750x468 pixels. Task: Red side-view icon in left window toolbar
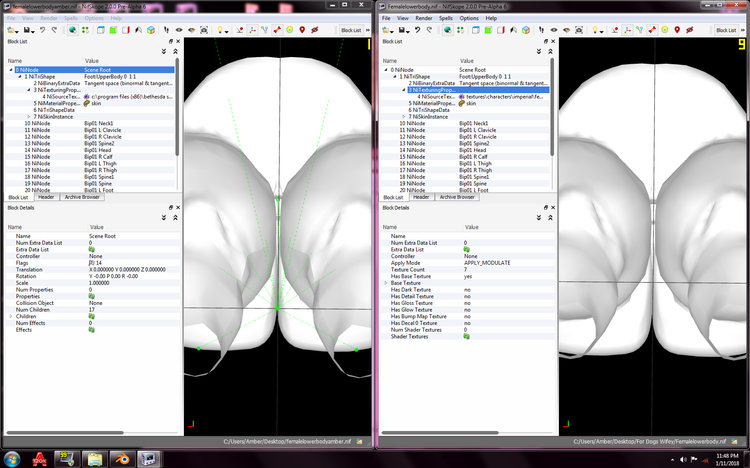point(126,30)
